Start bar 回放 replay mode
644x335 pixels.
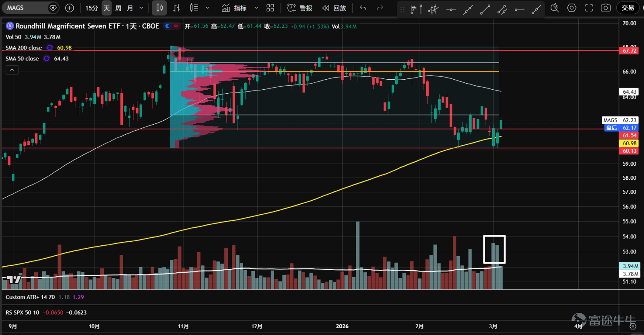tap(334, 8)
